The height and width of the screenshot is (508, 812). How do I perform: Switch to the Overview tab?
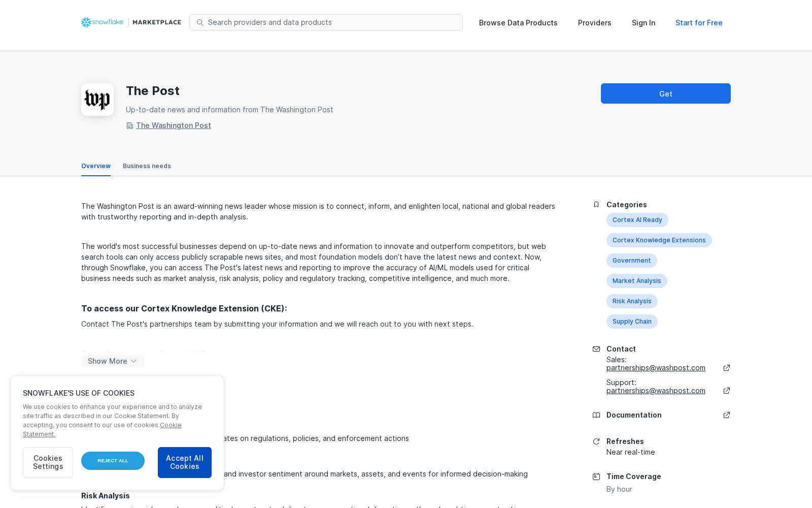point(96,166)
